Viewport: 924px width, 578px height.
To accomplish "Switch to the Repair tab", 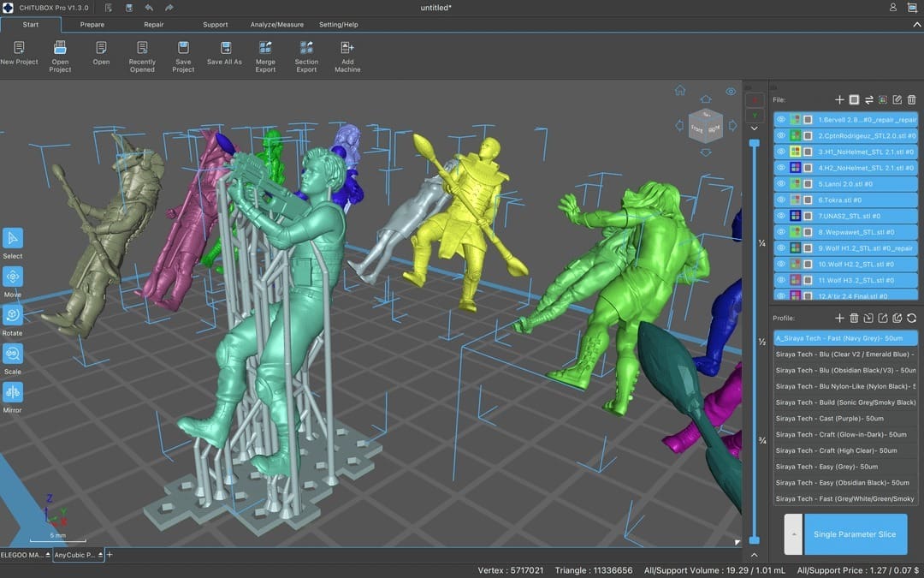I will tap(154, 25).
